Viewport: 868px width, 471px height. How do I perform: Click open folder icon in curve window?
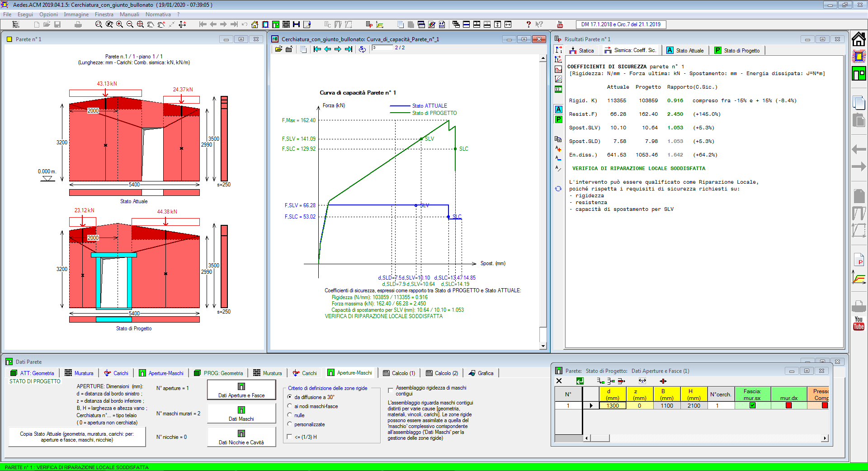[278, 49]
